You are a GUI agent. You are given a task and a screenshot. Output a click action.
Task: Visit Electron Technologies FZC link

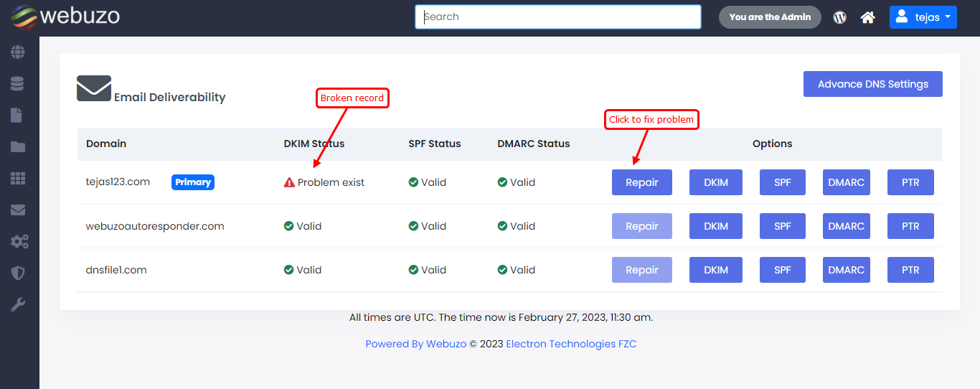coord(571,344)
